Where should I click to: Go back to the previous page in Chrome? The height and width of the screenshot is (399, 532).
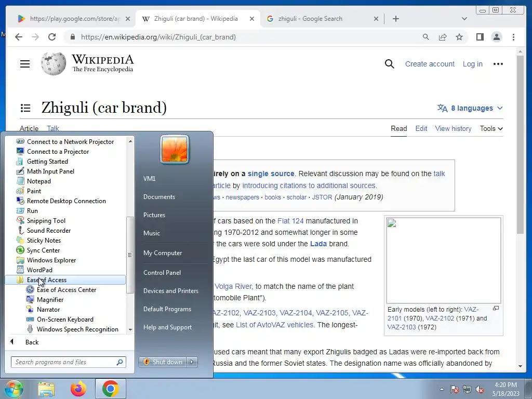point(19,37)
